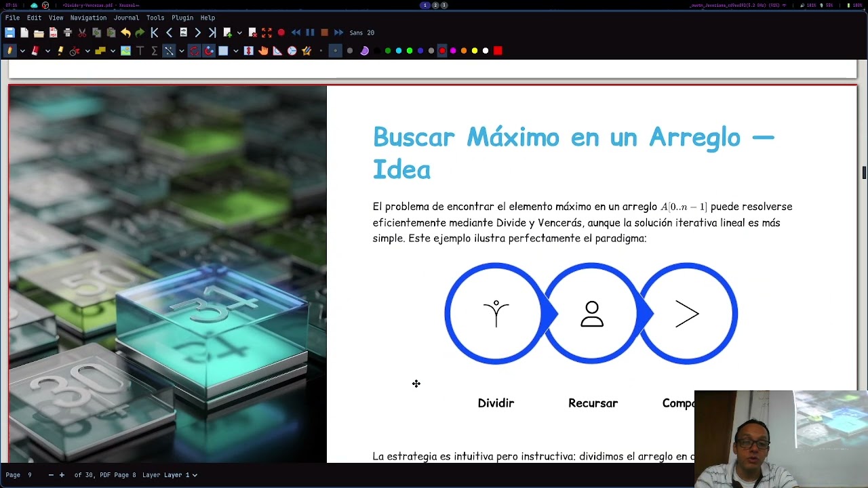Viewport: 868px width, 488px height.
Task: Choose the very fine line thickness dot
Action: (x=321, y=51)
